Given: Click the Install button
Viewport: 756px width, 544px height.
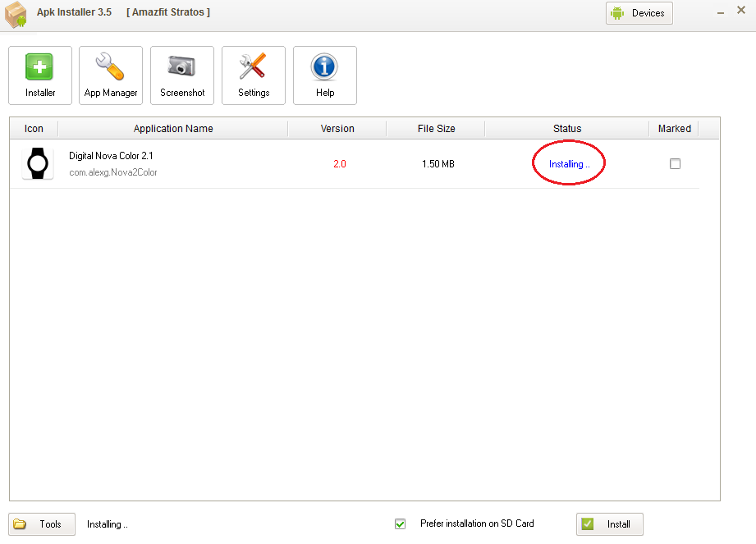Looking at the screenshot, I should coord(610,524).
